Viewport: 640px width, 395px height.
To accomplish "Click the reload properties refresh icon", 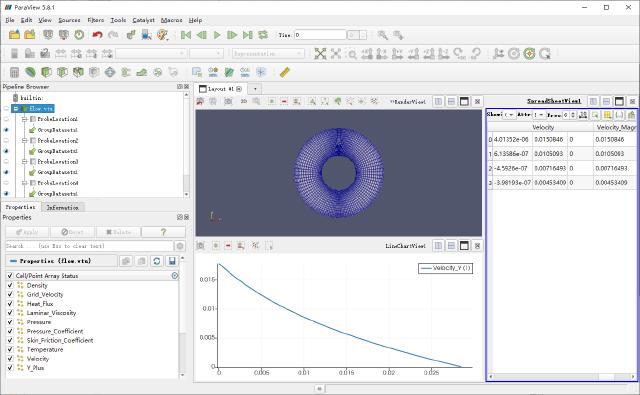I will click(157, 261).
